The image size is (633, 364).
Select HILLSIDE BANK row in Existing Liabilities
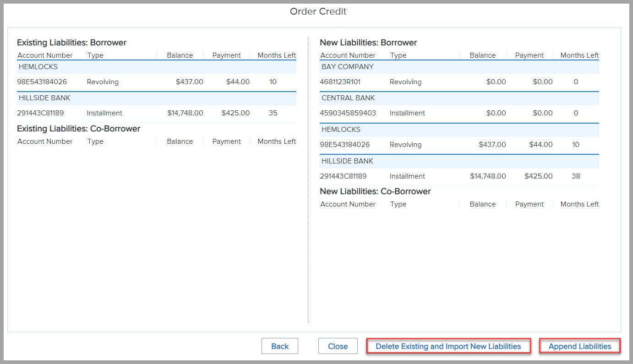(157, 98)
